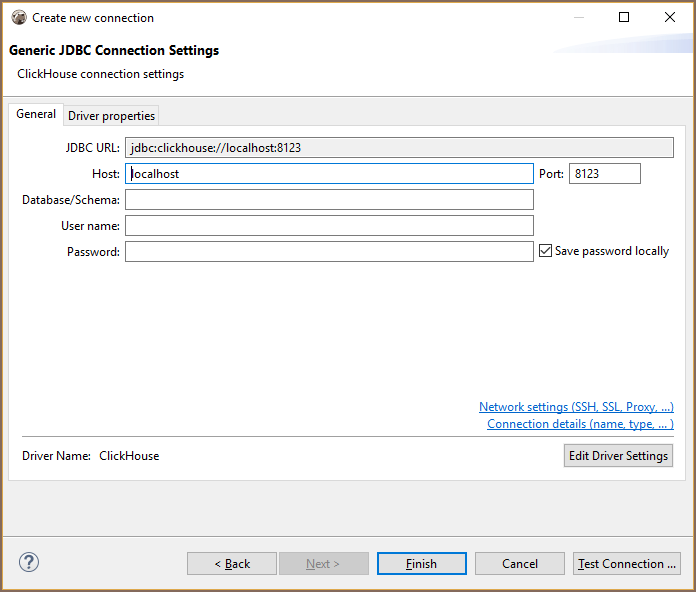This screenshot has width=696, height=592.
Task: Switch to the General tab
Action: click(x=36, y=114)
